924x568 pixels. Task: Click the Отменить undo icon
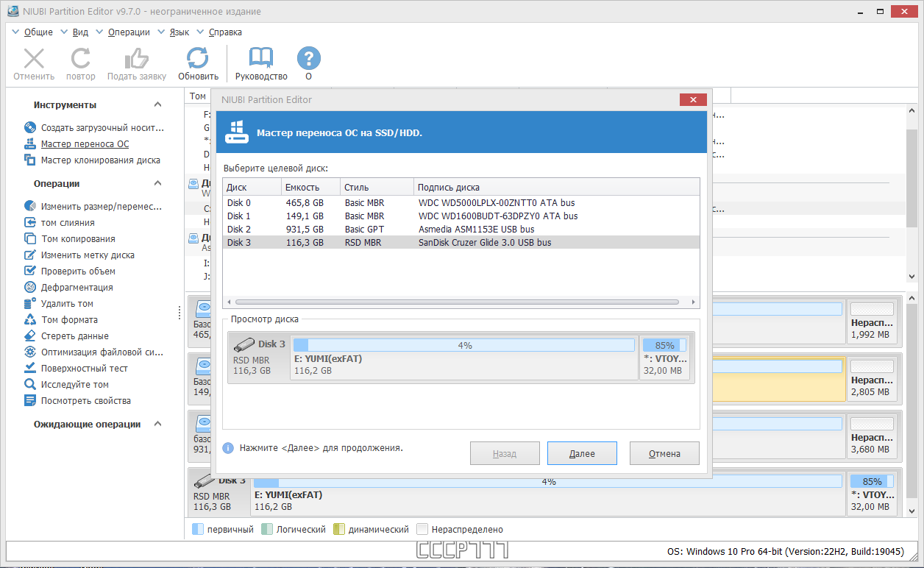point(34,59)
